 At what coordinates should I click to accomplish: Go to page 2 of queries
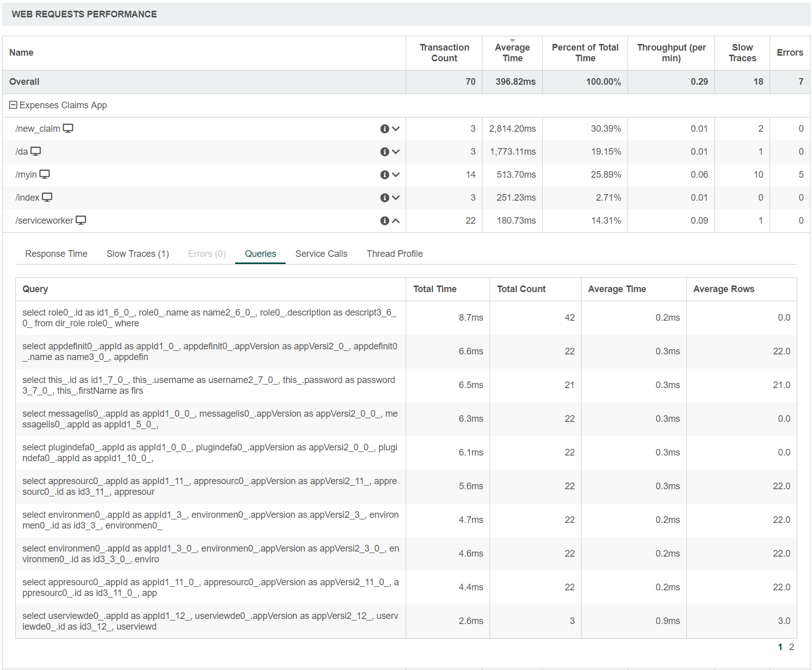tap(792, 647)
